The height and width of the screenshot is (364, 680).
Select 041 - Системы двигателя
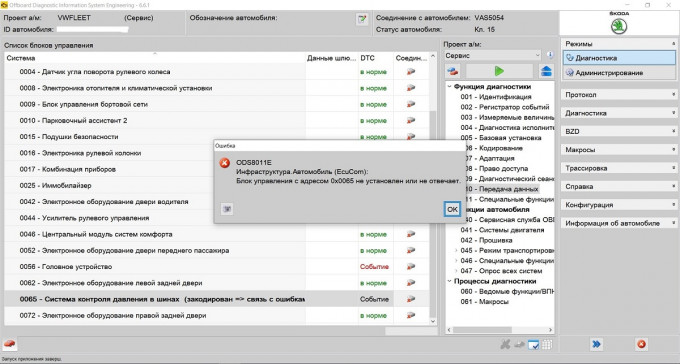pos(502,230)
